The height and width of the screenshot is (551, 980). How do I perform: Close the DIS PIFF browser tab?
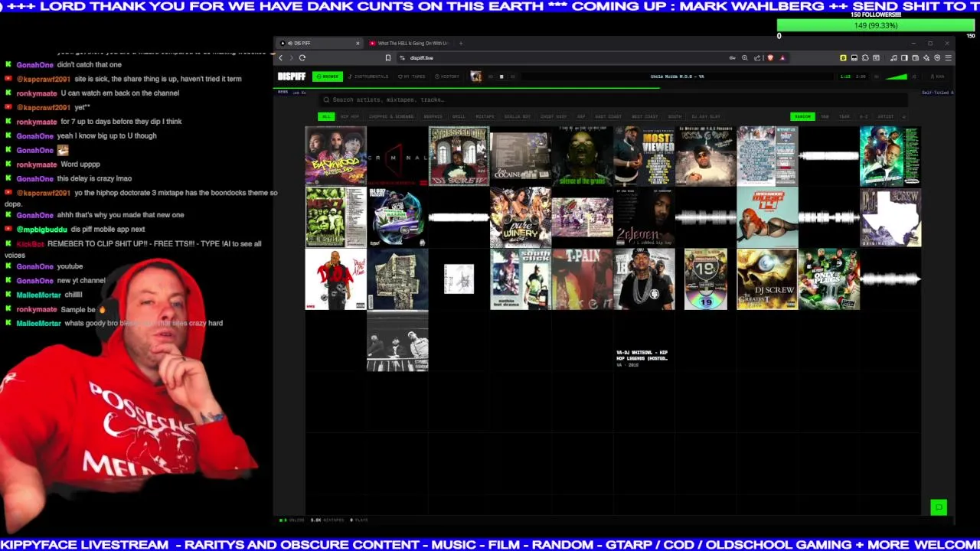[357, 43]
